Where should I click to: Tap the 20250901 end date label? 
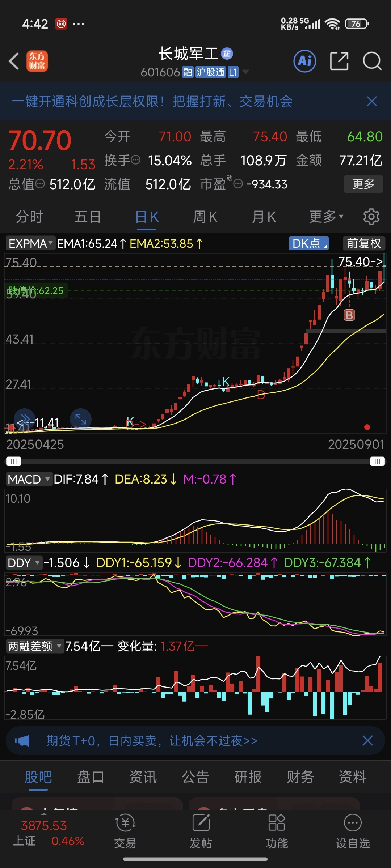click(x=356, y=444)
